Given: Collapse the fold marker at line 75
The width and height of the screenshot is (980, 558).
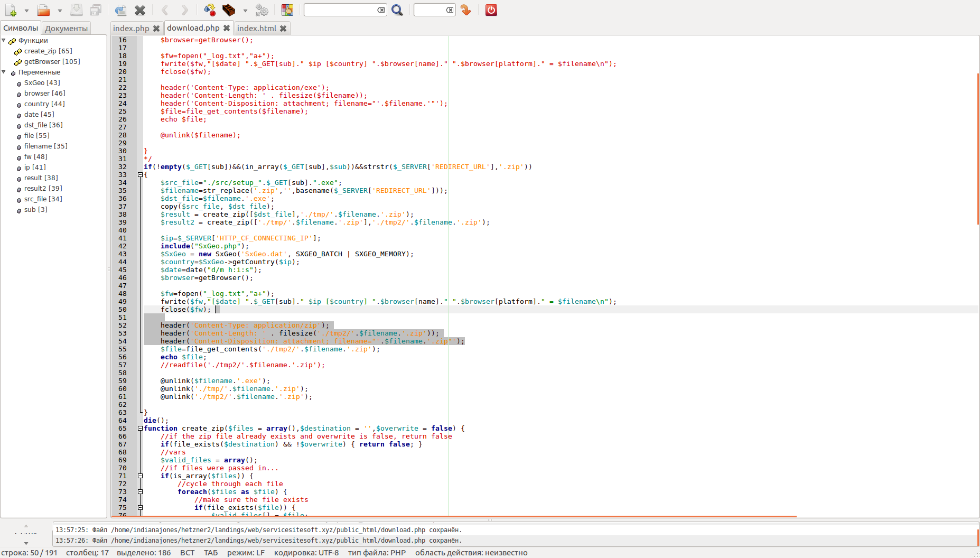Looking at the screenshot, I should pos(140,508).
